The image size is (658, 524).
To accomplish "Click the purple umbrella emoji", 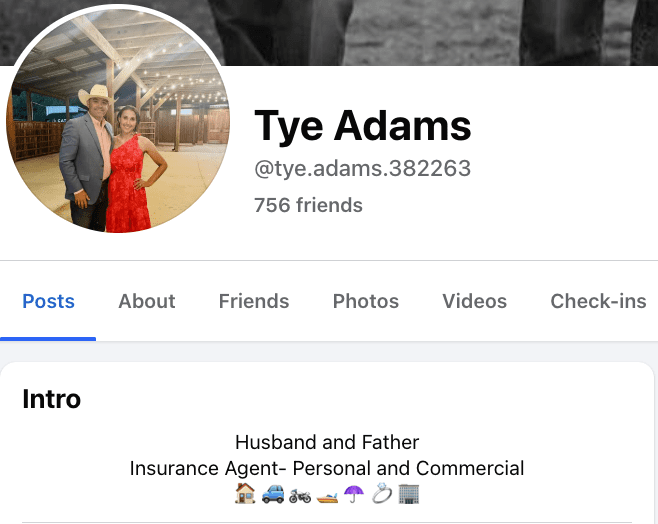I will tap(354, 493).
